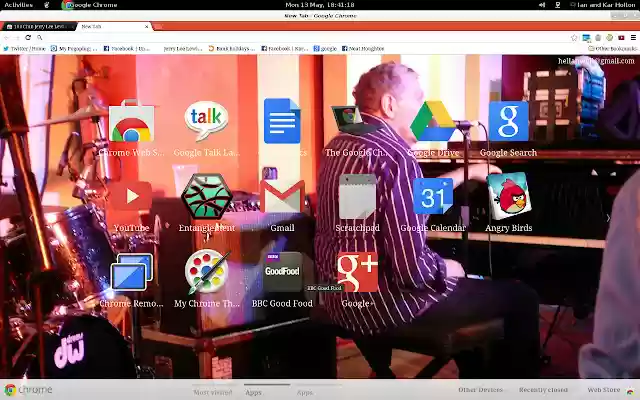Switch to the Jerry Lee Lewis tab
This screenshot has height=400, width=640.
38,27
